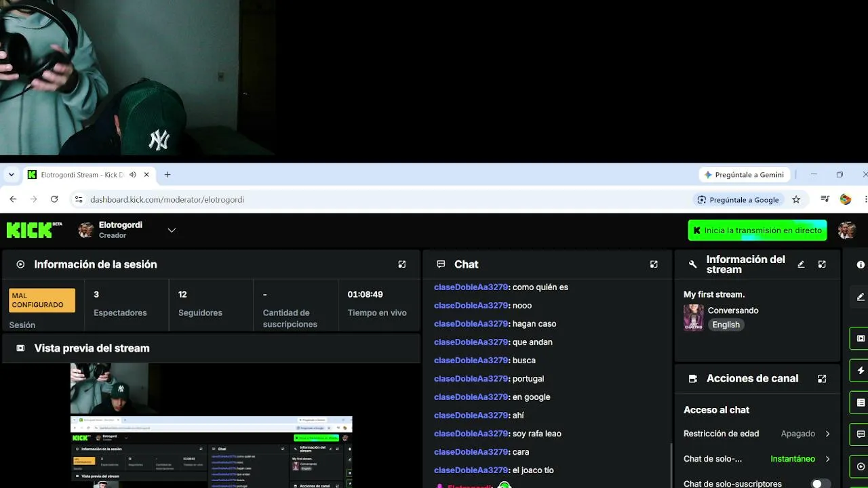868x488 pixels.
Task: Click the chat message "el joaco tío"
Action: point(533,470)
